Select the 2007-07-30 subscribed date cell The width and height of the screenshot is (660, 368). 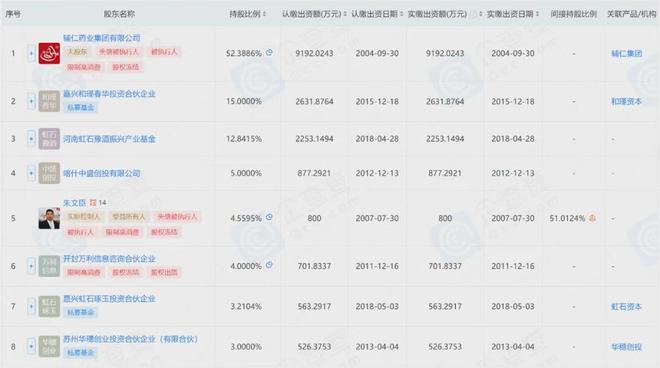coord(377,219)
